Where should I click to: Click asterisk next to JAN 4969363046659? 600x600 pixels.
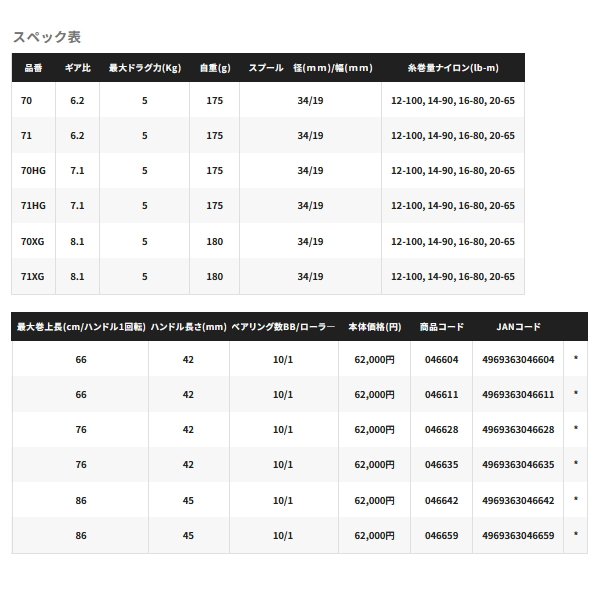point(576,534)
